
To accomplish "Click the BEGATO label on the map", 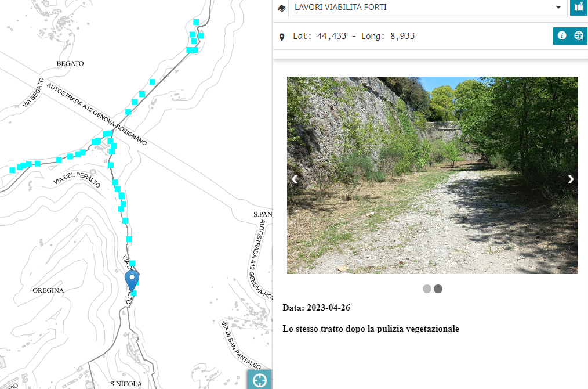I will tap(70, 63).
